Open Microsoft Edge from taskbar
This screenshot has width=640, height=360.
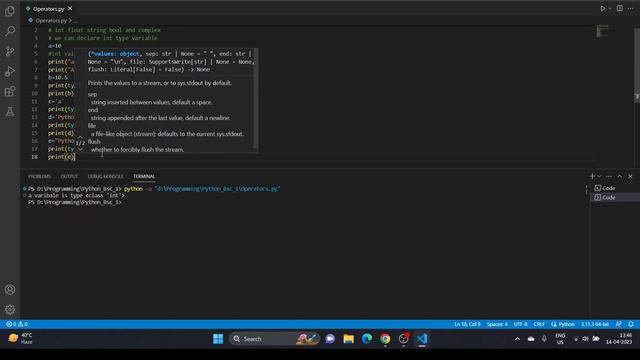pos(367,339)
